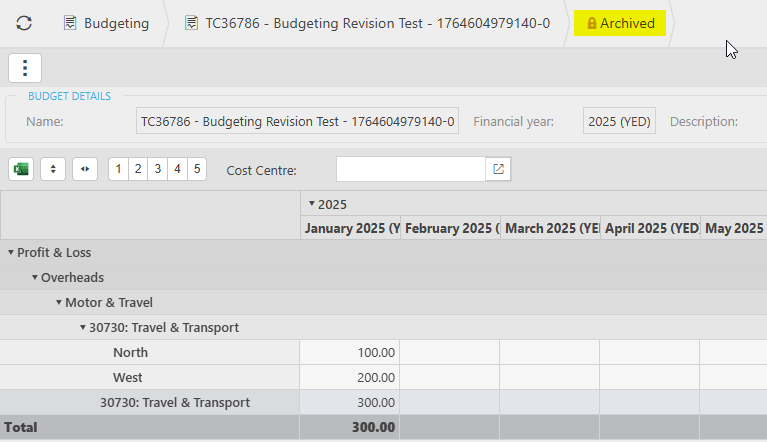The width and height of the screenshot is (767, 442).
Task: Click the budget Name field
Action: 297,122
